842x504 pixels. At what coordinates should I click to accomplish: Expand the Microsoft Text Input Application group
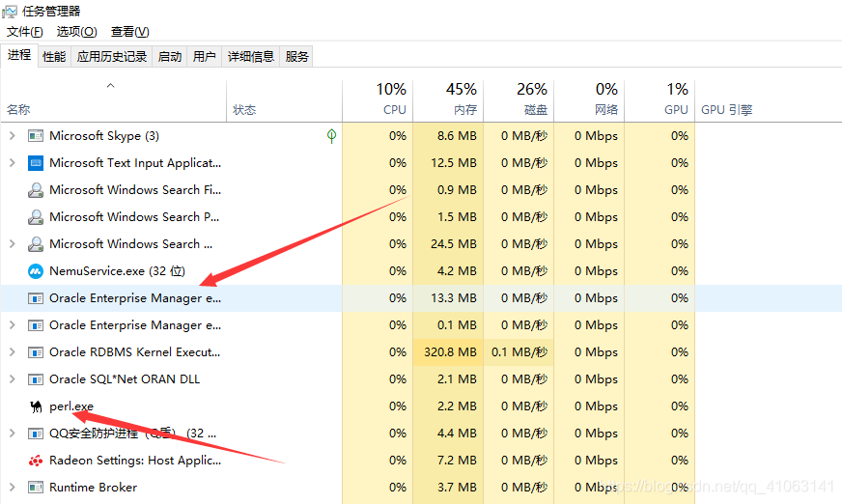[x=12, y=162]
